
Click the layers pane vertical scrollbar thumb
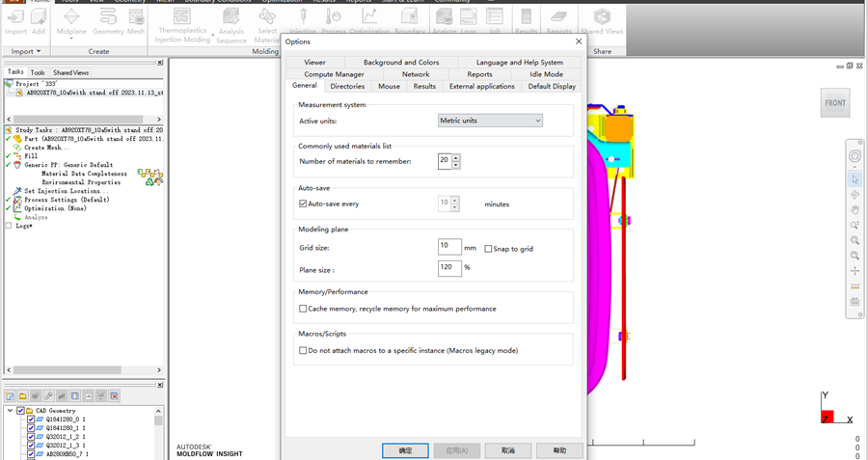click(158, 420)
